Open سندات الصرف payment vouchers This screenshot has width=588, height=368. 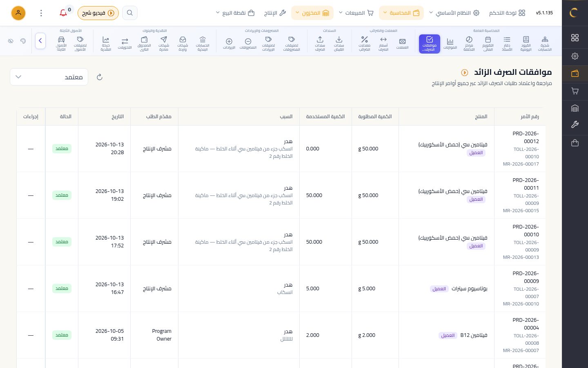[x=320, y=44]
